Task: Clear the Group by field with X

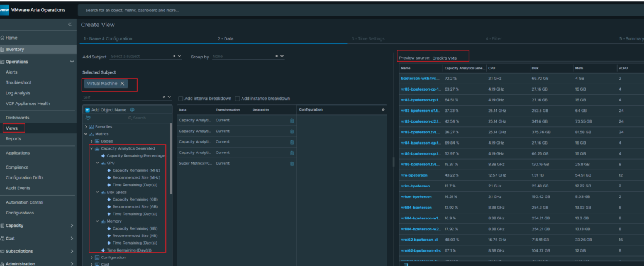Action: [x=277, y=56]
